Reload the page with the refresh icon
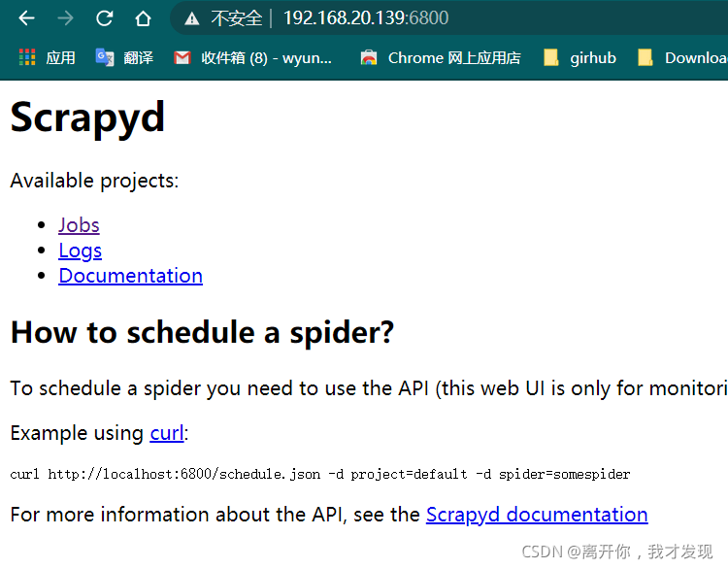This screenshot has width=728, height=569. click(x=105, y=18)
